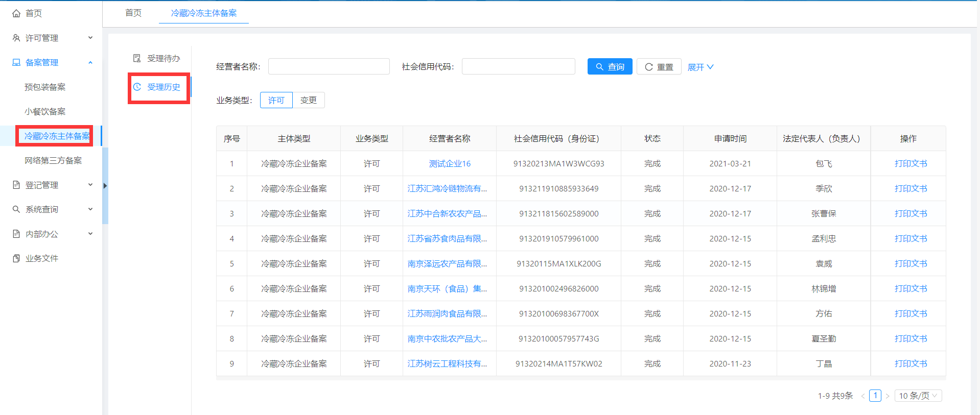This screenshot has width=980, height=415.
Task: Click the 受理待办 list icon
Action: [137, 58]
